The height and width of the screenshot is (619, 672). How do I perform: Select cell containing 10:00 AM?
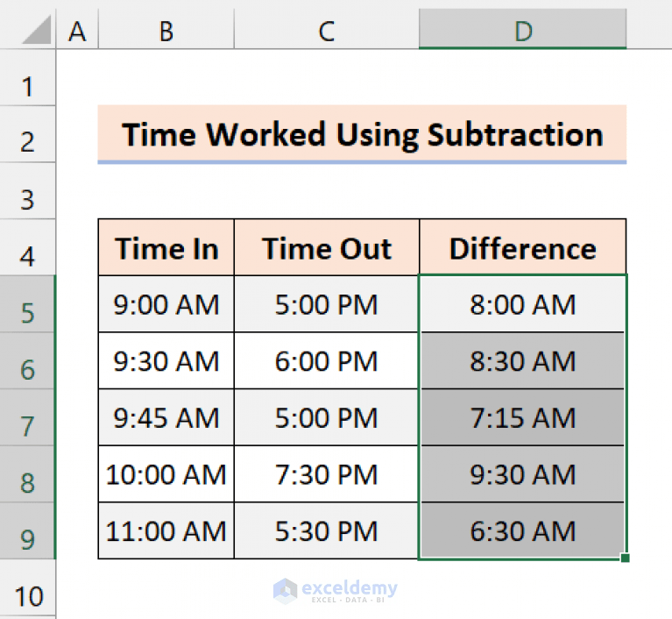(x=166, y=474)
